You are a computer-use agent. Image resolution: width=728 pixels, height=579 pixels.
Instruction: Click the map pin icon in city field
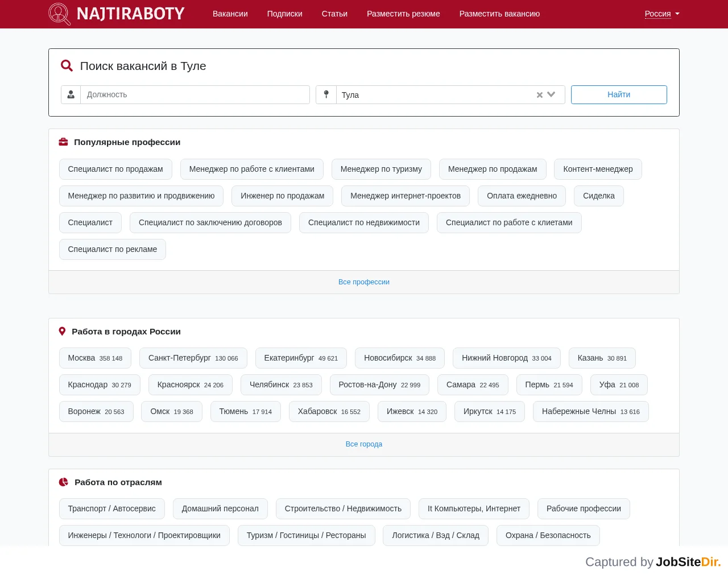point(326,94)
